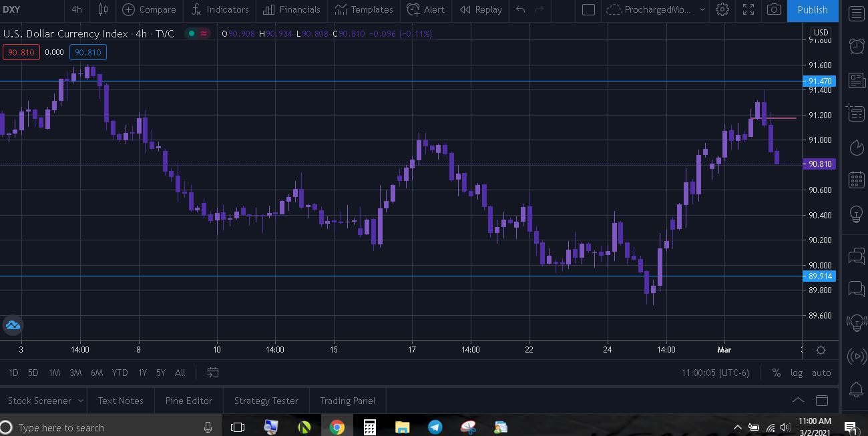Open the Trading Panel tab
The height and width of the screenshot is (436, 868).
click(348, 401)
